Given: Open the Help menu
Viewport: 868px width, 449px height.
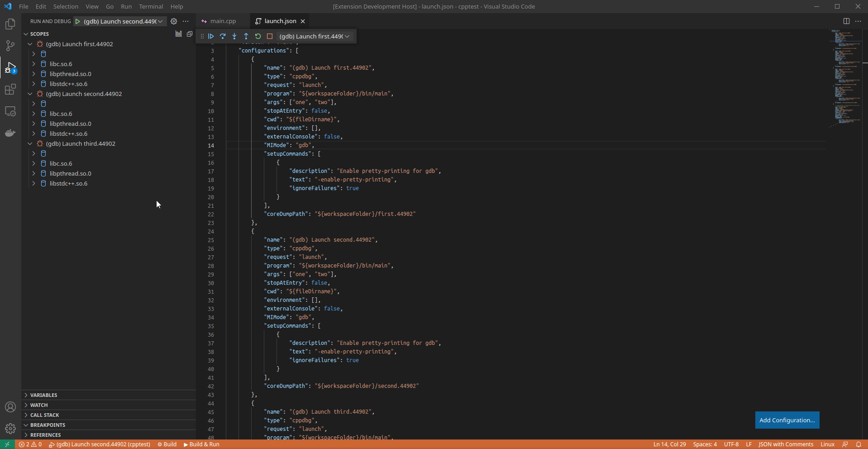Looking at the screenshot, I should tap(176, 6).
